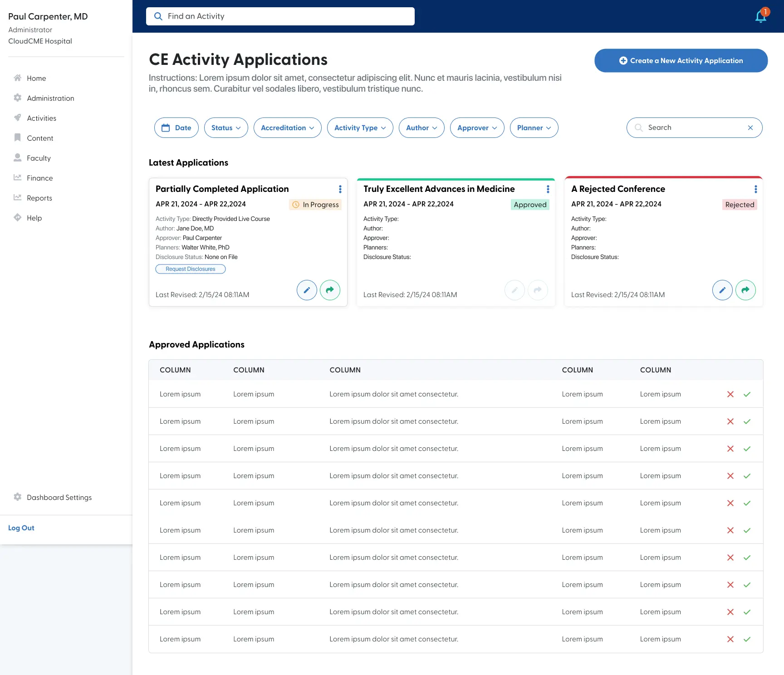Open the Accreditation filter dropdown
This screenshot has width=784, height=675.
(287, 128)
